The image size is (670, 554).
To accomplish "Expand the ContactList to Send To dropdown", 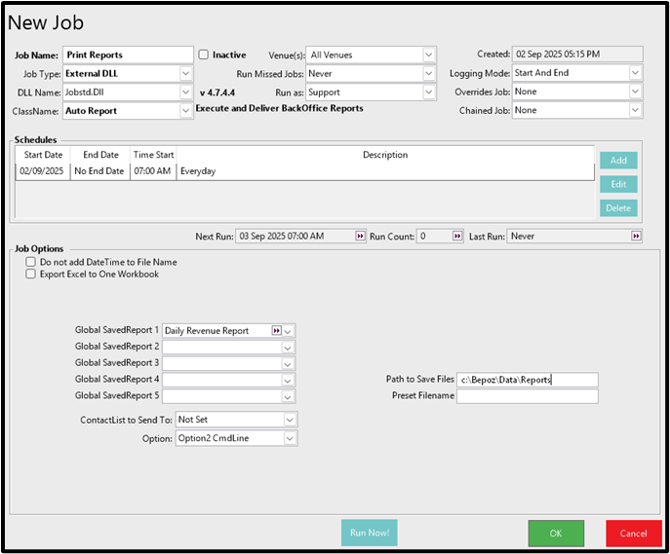I will 288,420.
